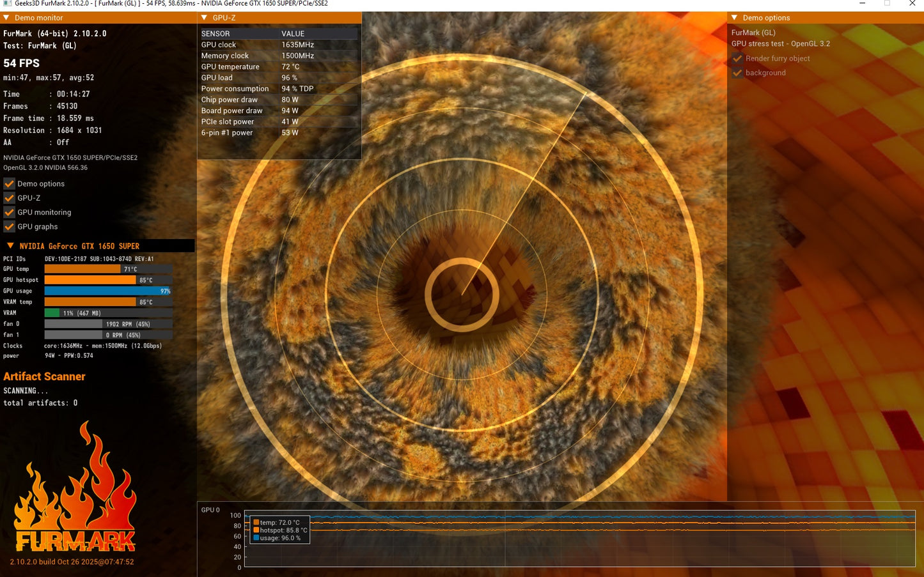Click 'Test: FurMark (GL)' in Demo monitor

tap(40, 46)
